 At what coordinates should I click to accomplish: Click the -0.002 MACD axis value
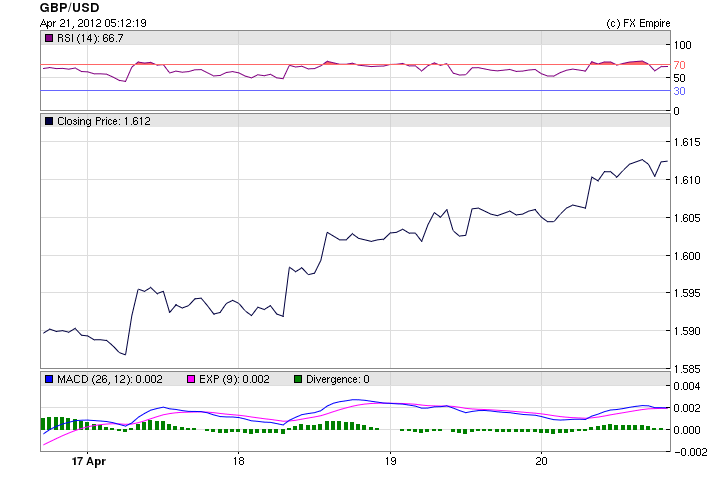pos(690,452)
